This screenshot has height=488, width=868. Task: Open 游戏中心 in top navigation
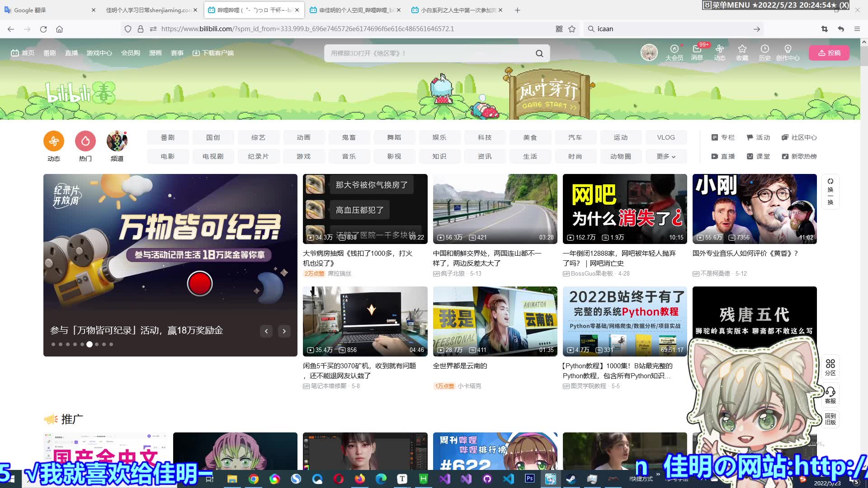click(x=99, y=53)
